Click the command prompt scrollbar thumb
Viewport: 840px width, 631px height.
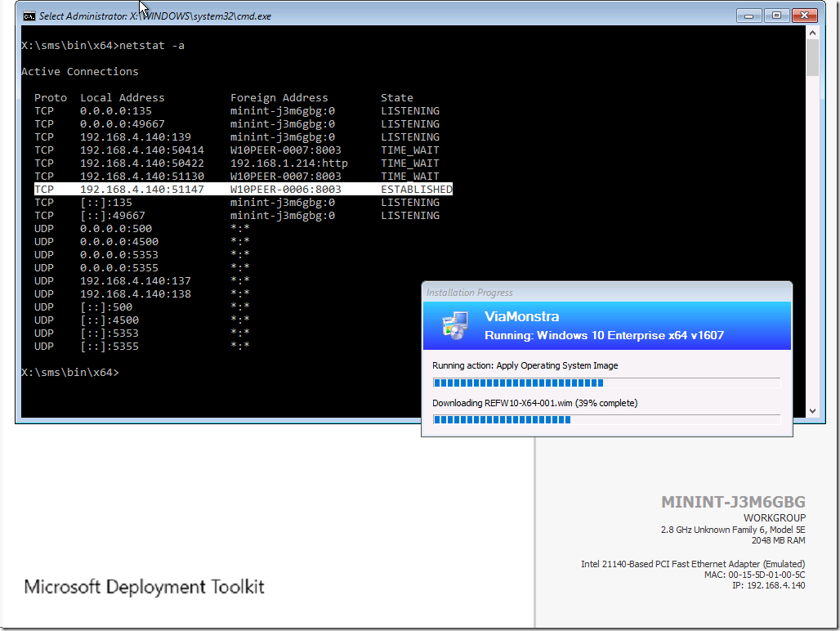[x=812, y=58]
